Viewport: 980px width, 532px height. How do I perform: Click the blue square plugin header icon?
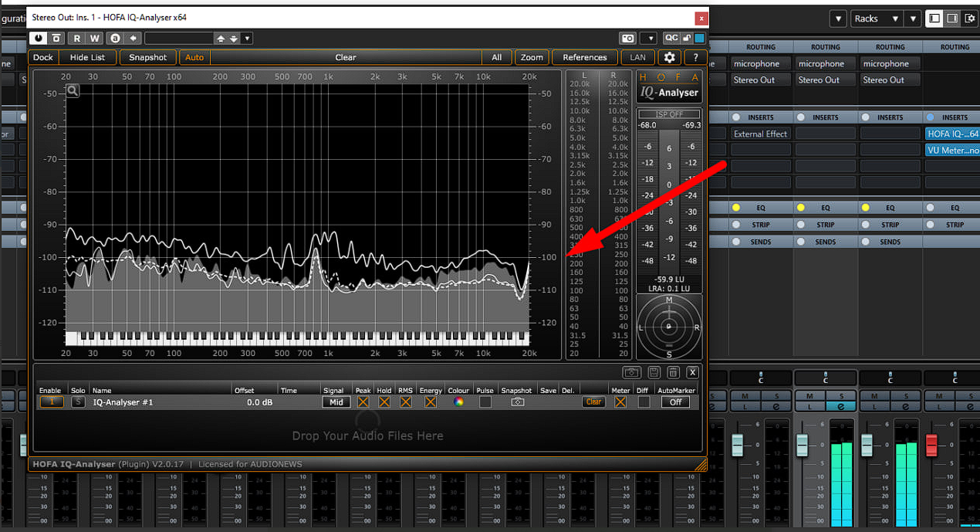point(699,38)
